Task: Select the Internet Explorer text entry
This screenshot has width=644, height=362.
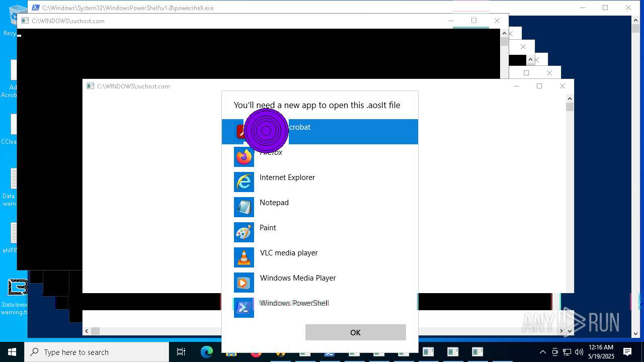Action: click(x=287, y=177)
